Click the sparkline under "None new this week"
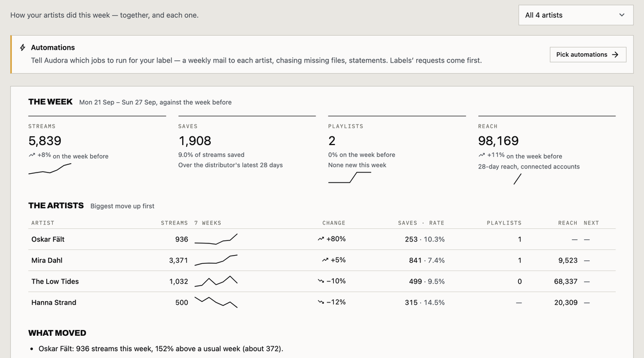 350,177
